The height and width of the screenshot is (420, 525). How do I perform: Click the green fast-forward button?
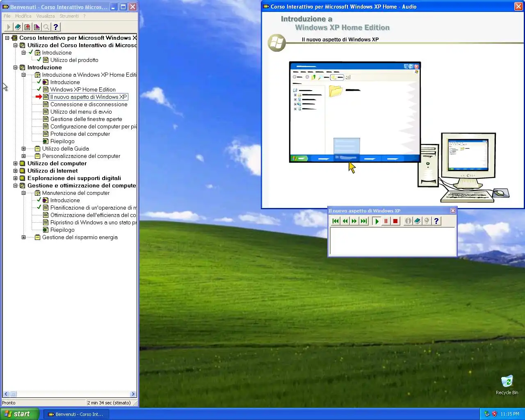(354, 221)
